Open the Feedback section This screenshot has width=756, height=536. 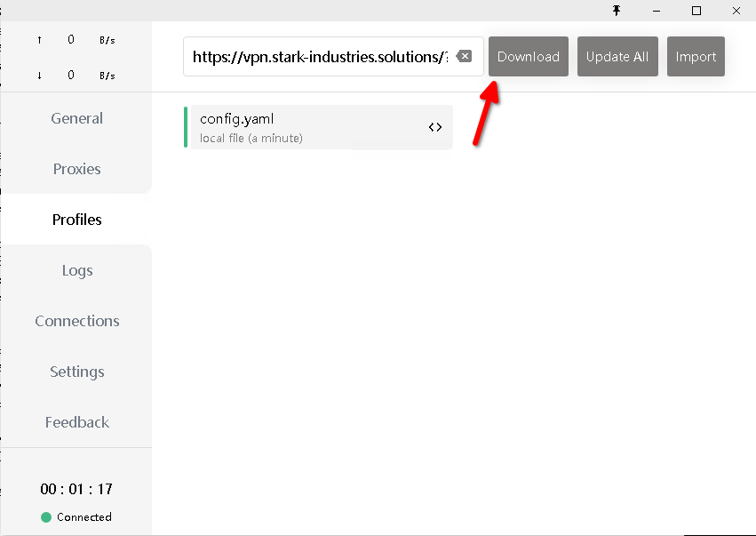click(76, 422)
